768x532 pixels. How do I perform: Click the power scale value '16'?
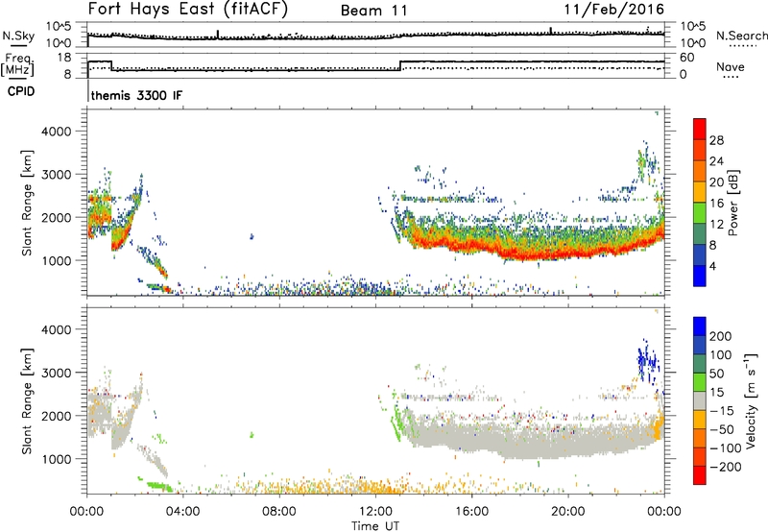[x=716, y=204]
